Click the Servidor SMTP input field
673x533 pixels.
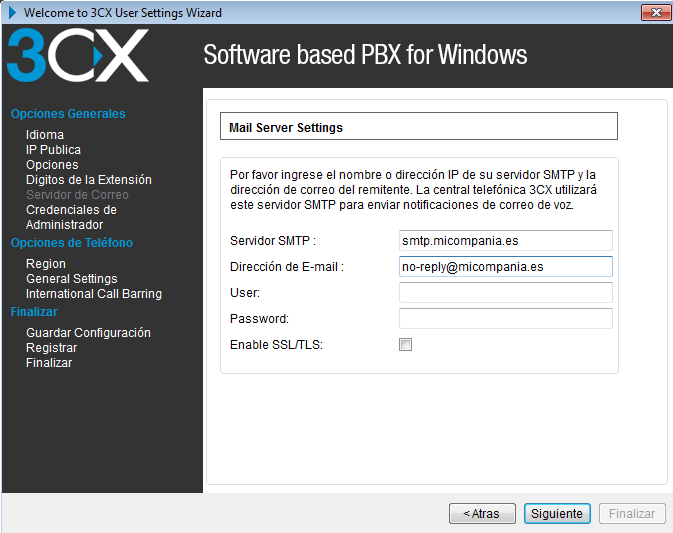(505, 241)
